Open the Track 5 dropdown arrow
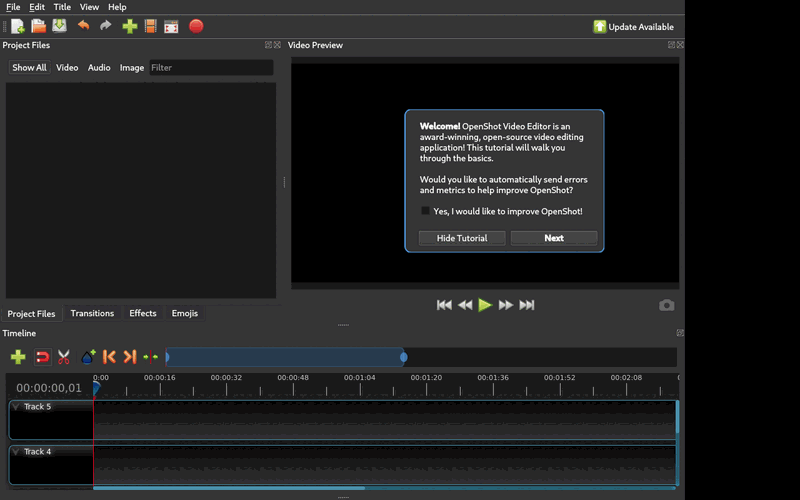This screenshot has height=500, width=800. (16, 407)
